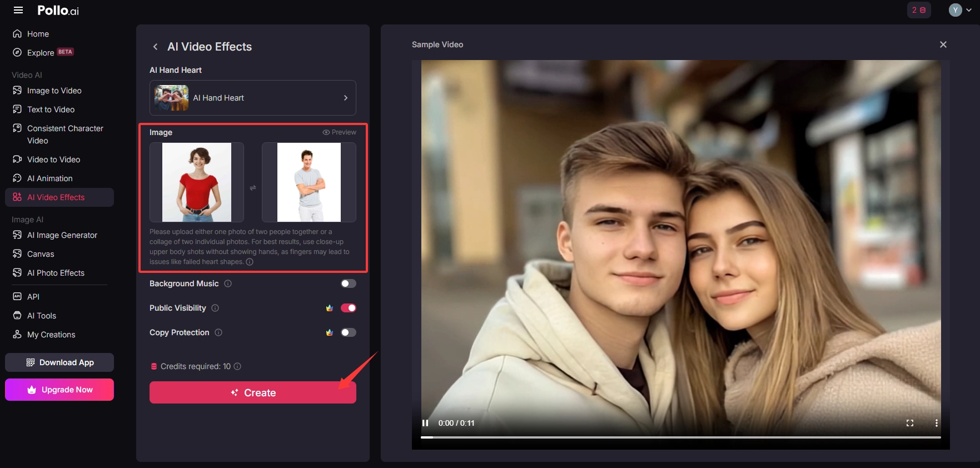Toggle the Background Music switch

pyautogui.click(x=349, y=283)
